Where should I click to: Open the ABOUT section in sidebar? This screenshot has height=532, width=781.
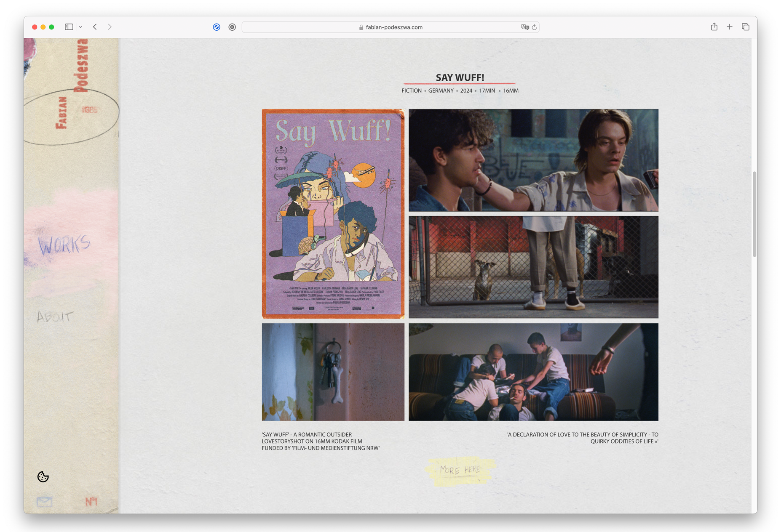tap(55, 317)
